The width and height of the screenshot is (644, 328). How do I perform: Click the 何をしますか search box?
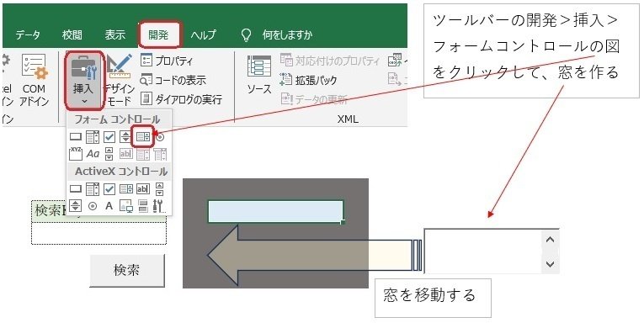pos(287,34)
